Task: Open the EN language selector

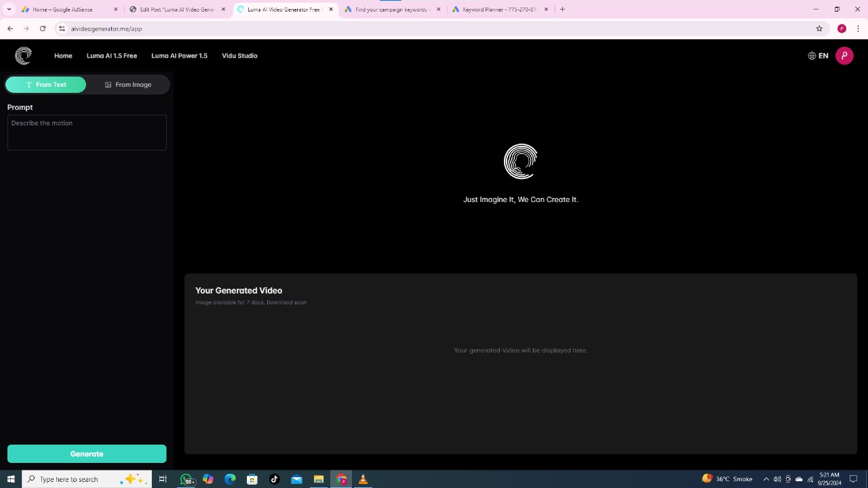Action: [x=818, y=56]
